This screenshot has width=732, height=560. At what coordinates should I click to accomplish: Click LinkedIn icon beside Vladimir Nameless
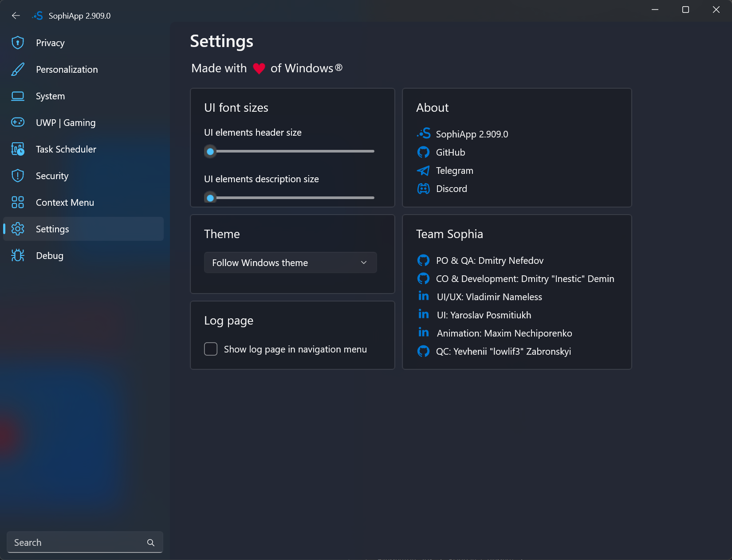click(x=423, y=296)
